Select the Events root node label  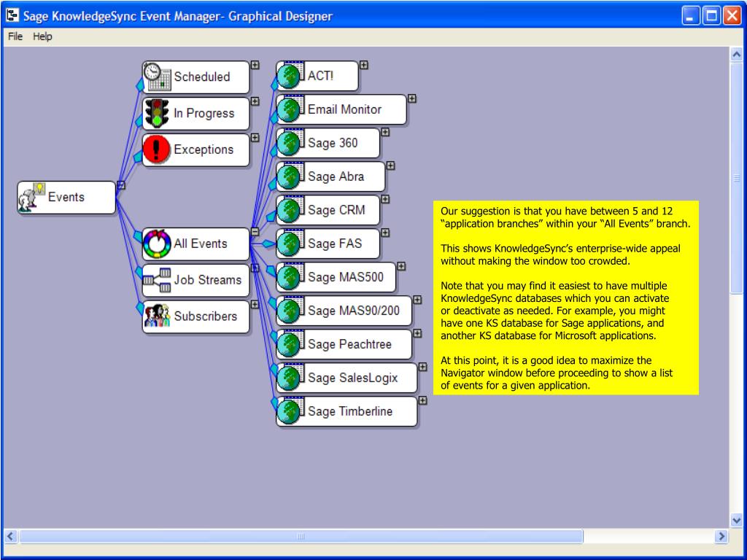pyautogui.click(x=66, y=197)
